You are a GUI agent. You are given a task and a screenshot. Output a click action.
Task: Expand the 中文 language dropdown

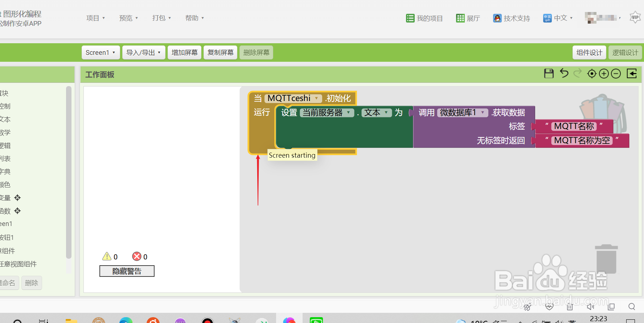pos(558,18)
